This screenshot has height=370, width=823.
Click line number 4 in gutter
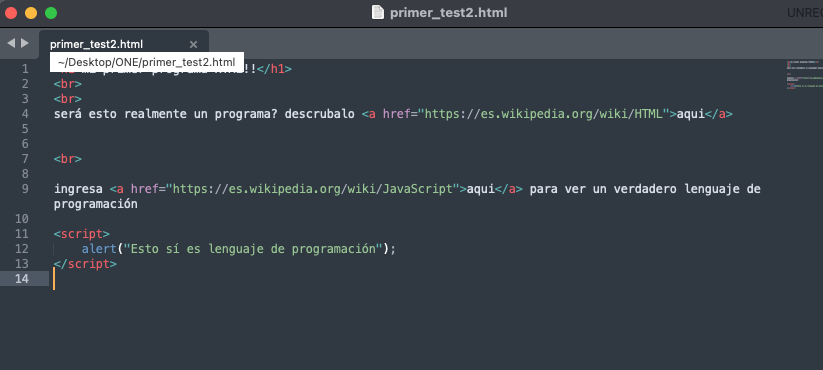[x=25, y=114]
